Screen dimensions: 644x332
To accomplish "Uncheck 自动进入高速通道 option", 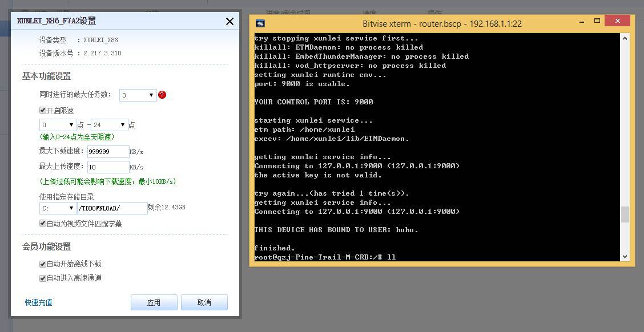I will point(42,278).
